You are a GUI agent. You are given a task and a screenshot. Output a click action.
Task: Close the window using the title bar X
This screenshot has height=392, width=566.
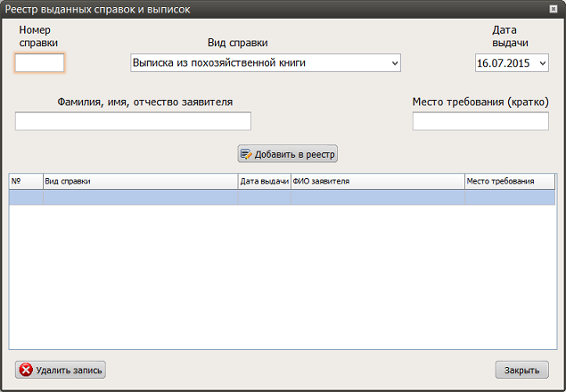553,9
